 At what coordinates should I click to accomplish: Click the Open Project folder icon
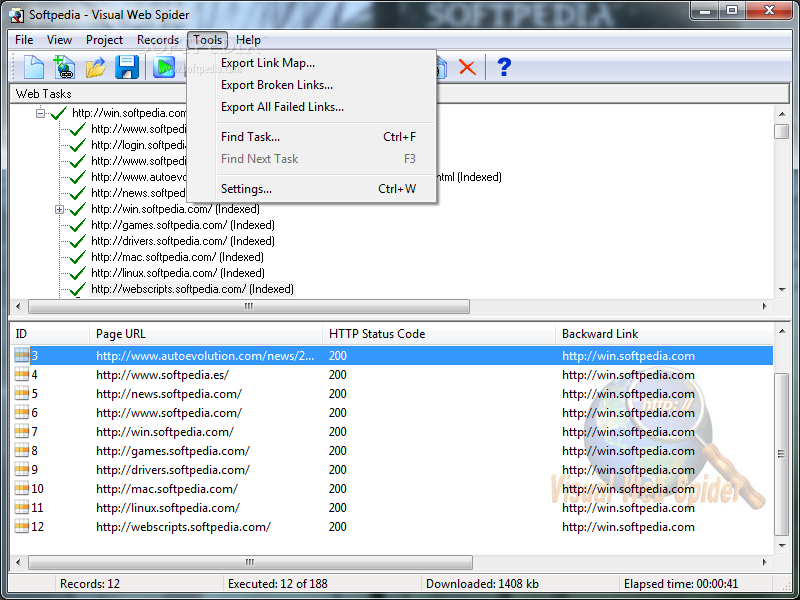(95, 67)
